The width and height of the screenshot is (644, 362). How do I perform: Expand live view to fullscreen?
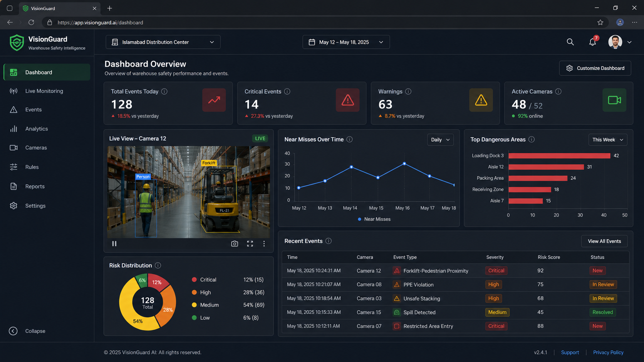250,244
